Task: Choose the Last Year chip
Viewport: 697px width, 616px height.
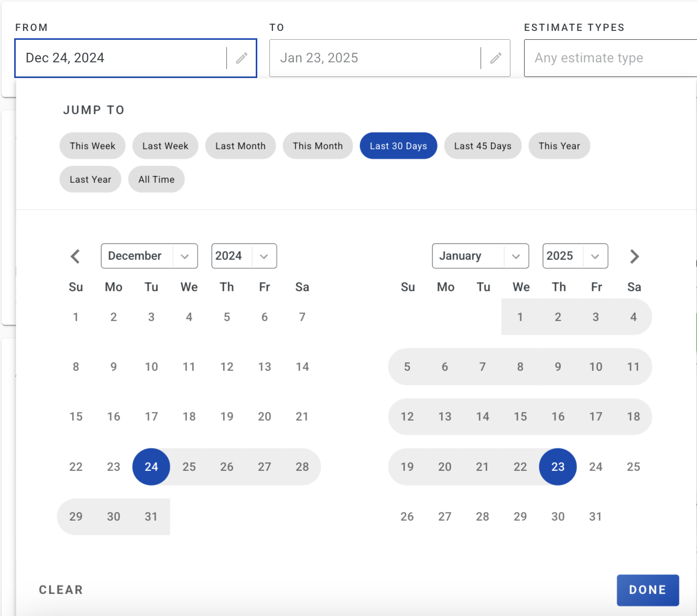Action: 90,179
